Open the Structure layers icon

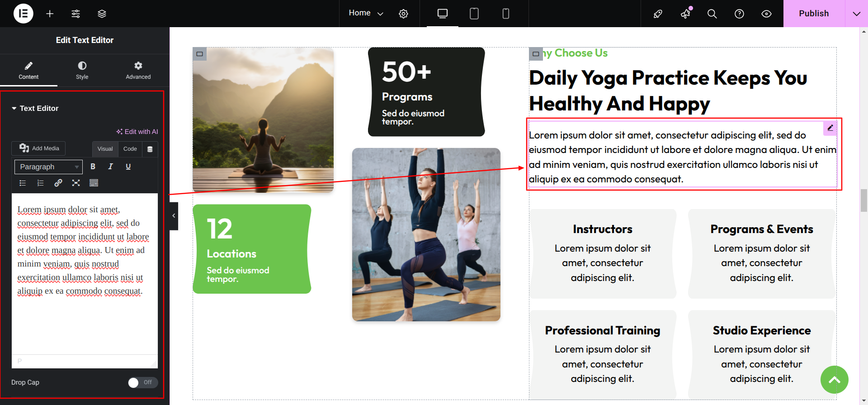102,14
